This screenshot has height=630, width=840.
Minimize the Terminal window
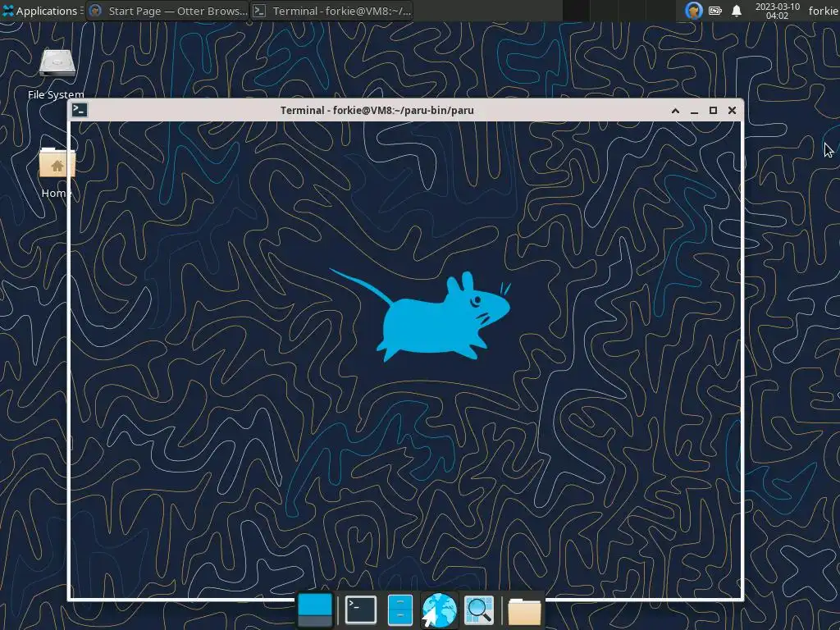click(x=694, y=111)
